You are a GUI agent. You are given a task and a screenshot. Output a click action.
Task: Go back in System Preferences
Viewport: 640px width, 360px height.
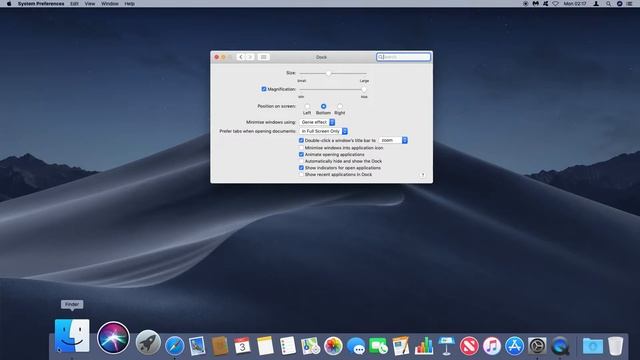[x=241, y=57]
